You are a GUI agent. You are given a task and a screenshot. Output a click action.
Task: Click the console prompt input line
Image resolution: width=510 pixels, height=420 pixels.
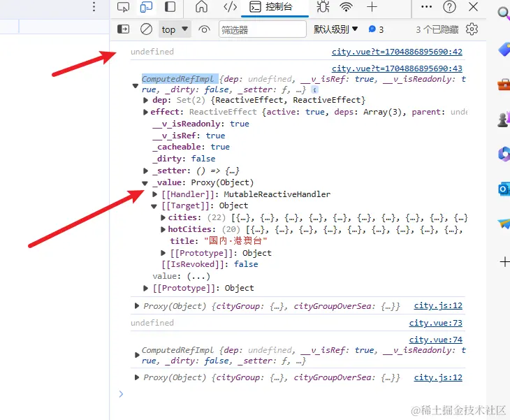click(293, 394)
